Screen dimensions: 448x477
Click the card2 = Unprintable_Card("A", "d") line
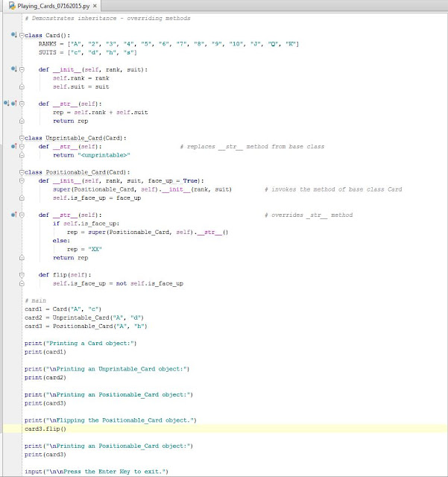(x=84, y=318)
